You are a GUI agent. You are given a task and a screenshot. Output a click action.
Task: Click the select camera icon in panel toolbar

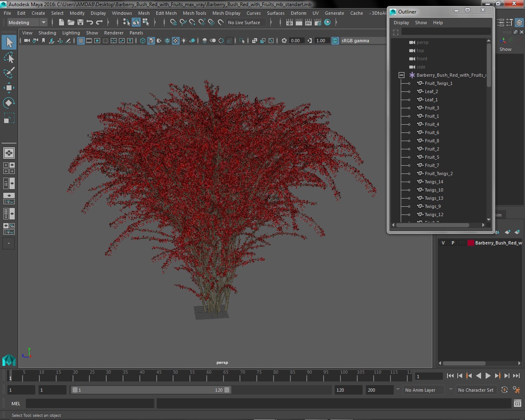point(27,41)
